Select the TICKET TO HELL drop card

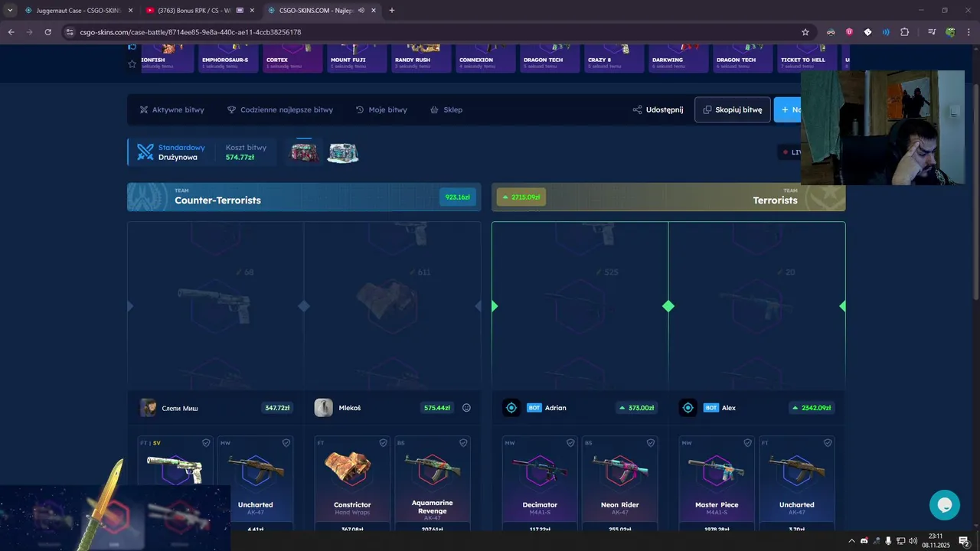point(807,57)
